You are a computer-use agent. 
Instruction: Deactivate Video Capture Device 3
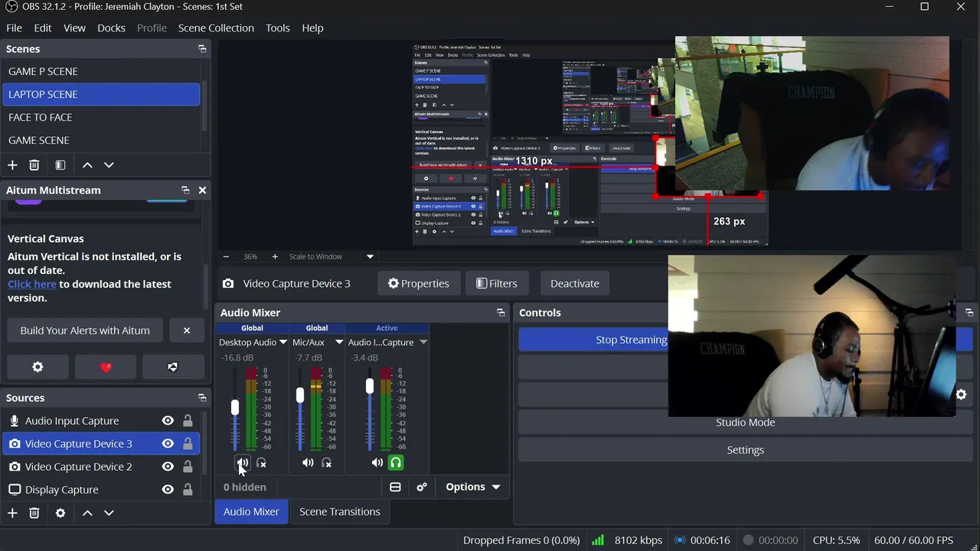coord(575,283)
